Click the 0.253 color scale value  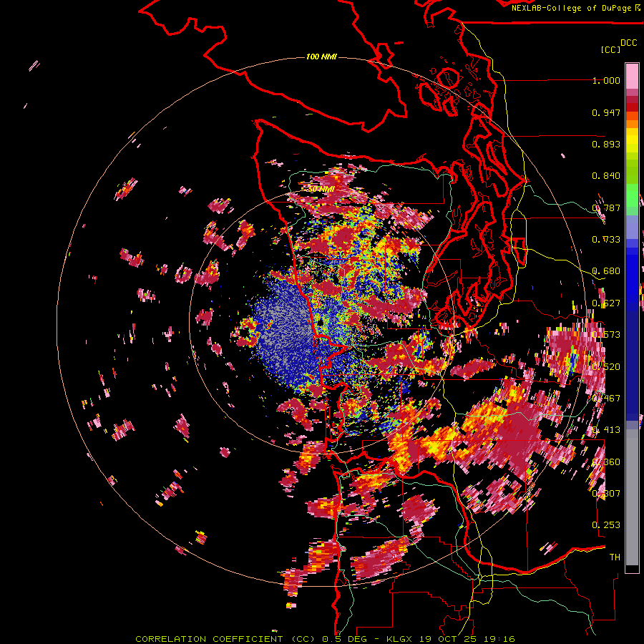(606, 525)
